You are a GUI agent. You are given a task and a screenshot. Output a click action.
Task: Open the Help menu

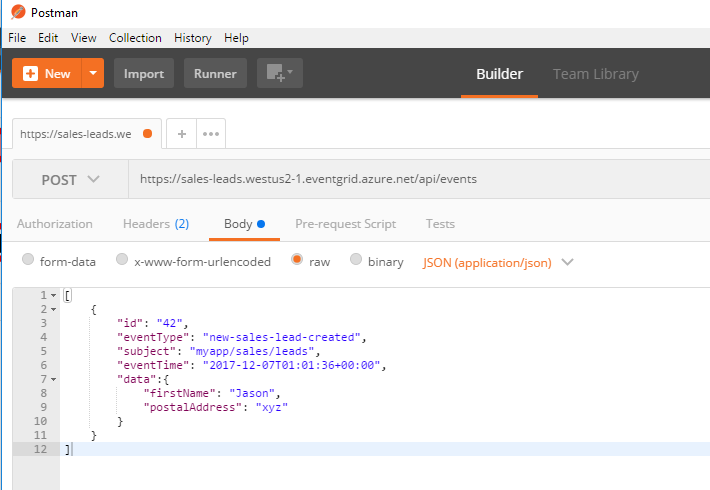(x=236, y=38)
